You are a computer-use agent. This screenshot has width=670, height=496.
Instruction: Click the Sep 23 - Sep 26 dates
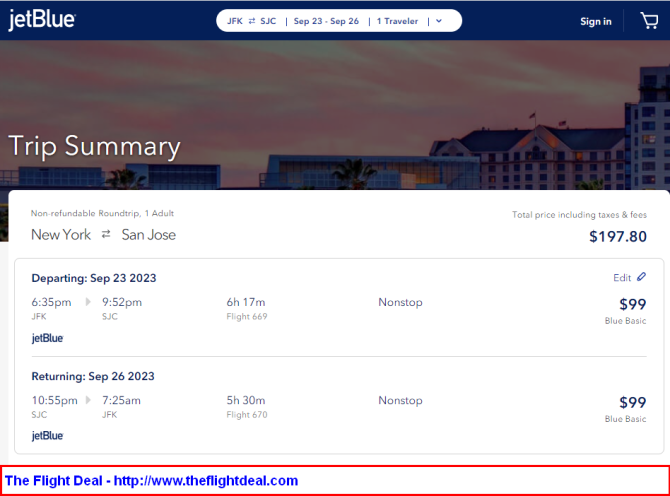326,21
